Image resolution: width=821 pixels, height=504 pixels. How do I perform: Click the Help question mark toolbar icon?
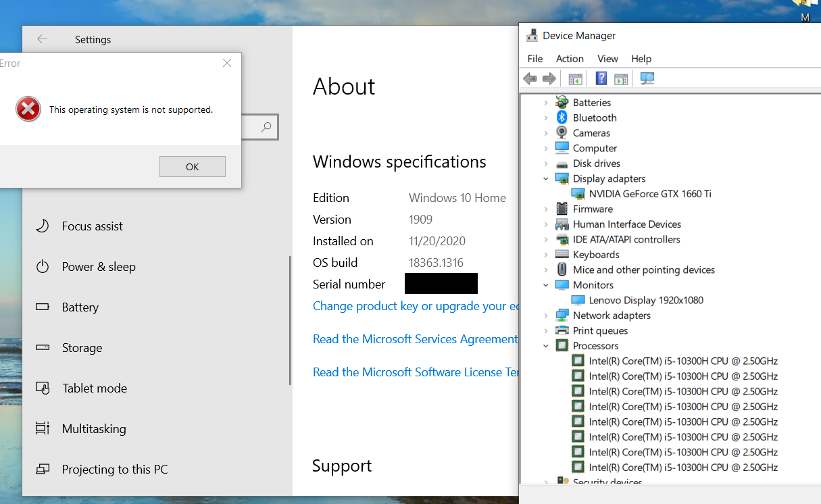[x=601, y=79]
